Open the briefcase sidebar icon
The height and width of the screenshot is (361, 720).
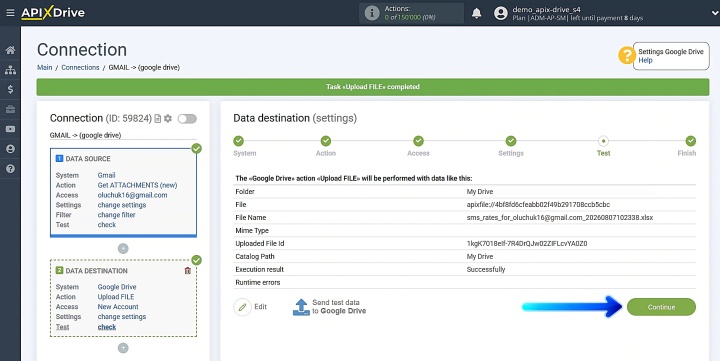tap(10, 109)
